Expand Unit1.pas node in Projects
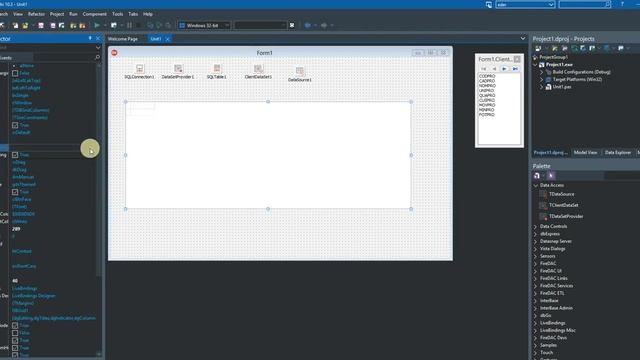 click(x=542, y=87)
